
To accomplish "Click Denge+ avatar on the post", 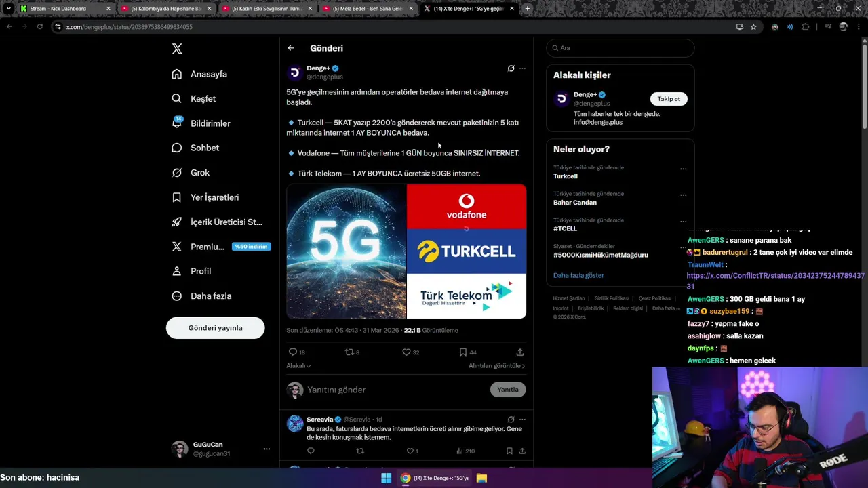I will coord(295,73).
